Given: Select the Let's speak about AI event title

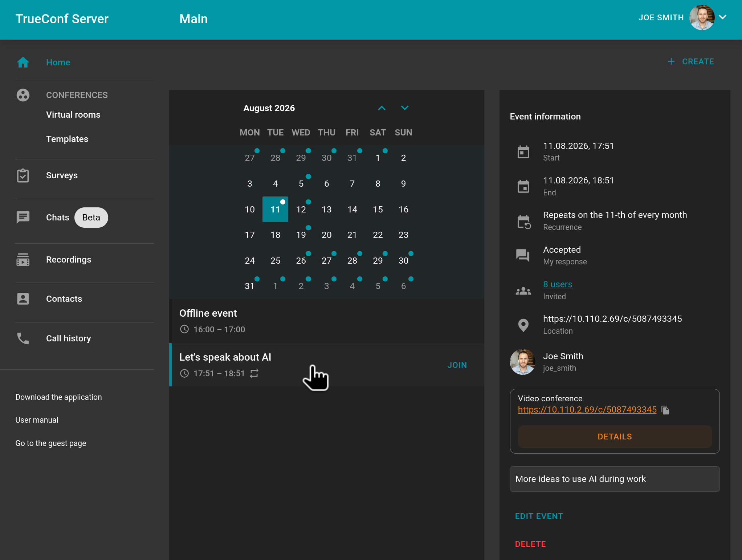Looking at the screenshot, I should click(225, 357).
